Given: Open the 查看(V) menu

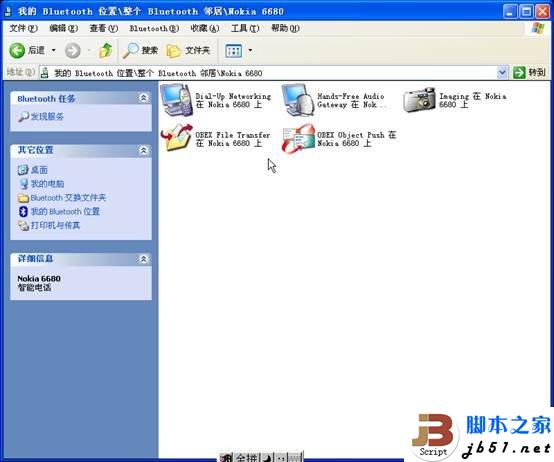Looking at the screenshot, I should pyautogui.click(x=104, y=28).
